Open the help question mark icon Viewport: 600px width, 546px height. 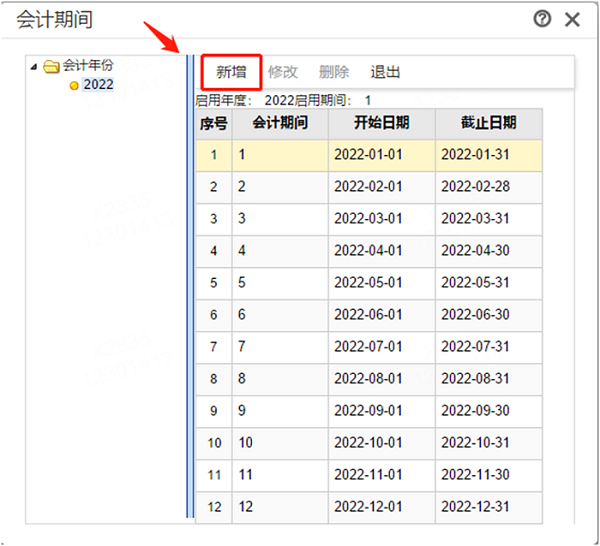[x=542, y=19]
